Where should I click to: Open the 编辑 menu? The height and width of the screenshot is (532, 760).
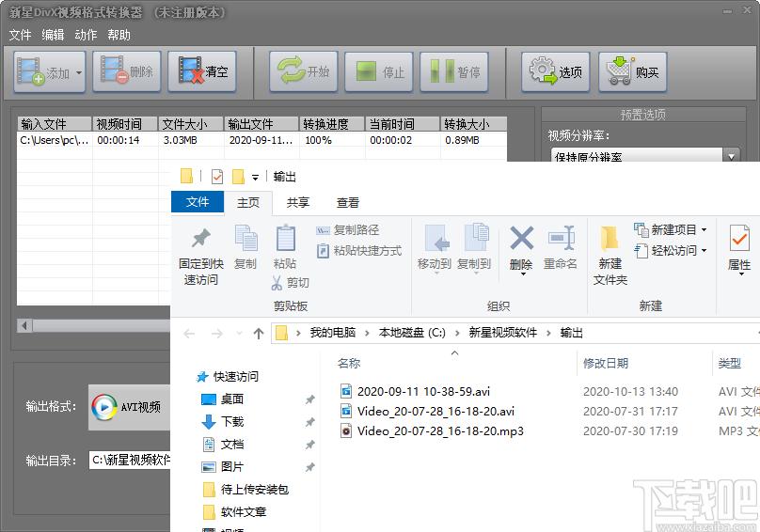pyautogui.click(x=53, y=35)
